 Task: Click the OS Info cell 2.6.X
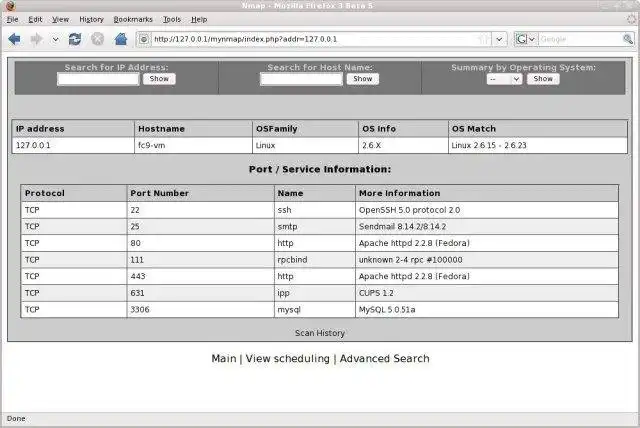point(403,145)
